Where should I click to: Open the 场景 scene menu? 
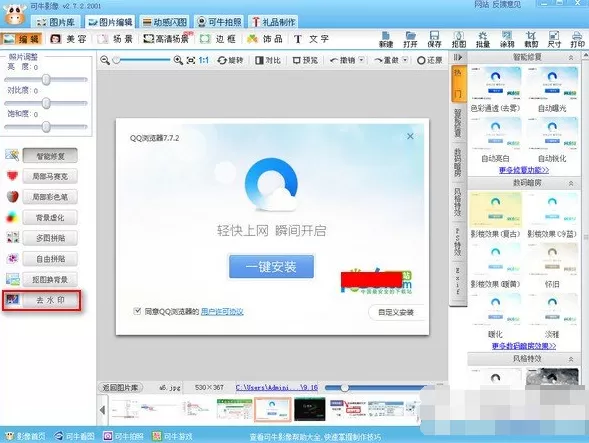click(115, 39)
